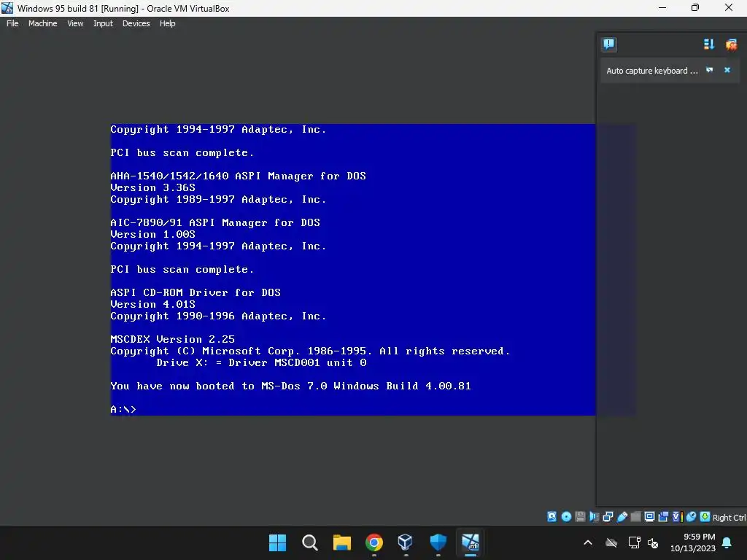This screenshot has height=560, width=747.
Task: Click the OneDrive cloud tray icon
Action: pyautogui.click(x=611, y=542)
